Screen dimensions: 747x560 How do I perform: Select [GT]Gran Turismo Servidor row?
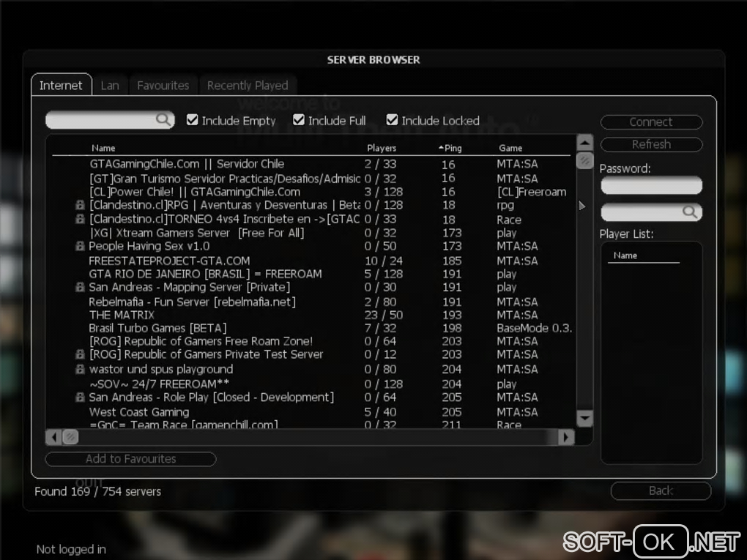[311, 179]
